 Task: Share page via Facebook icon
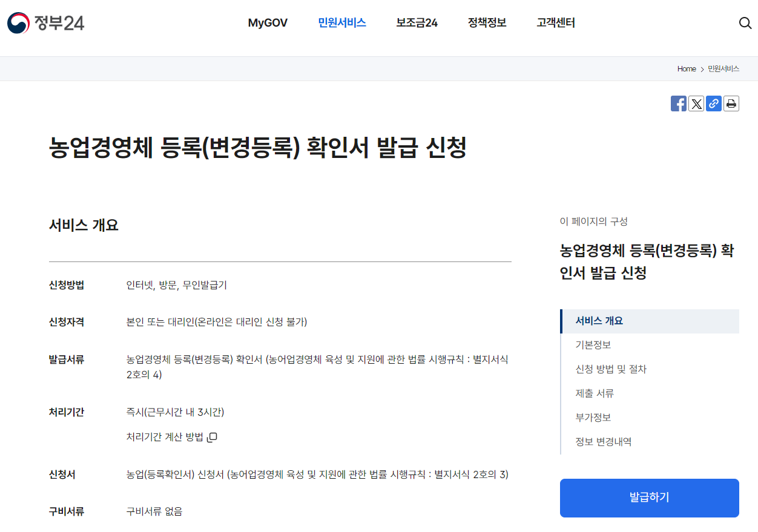coord(679,103)
